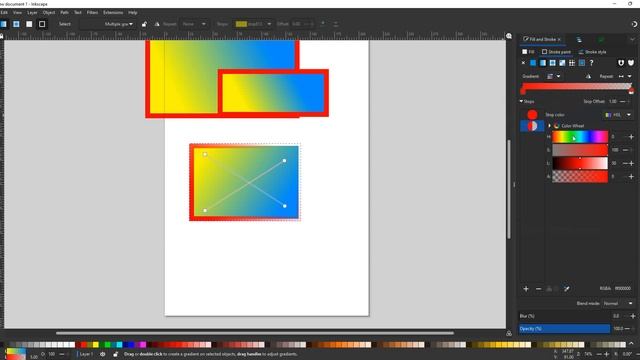The height and width of the screenshot is (360, 640).
Task: Click the RGBA hex value field
Action: 623,289
